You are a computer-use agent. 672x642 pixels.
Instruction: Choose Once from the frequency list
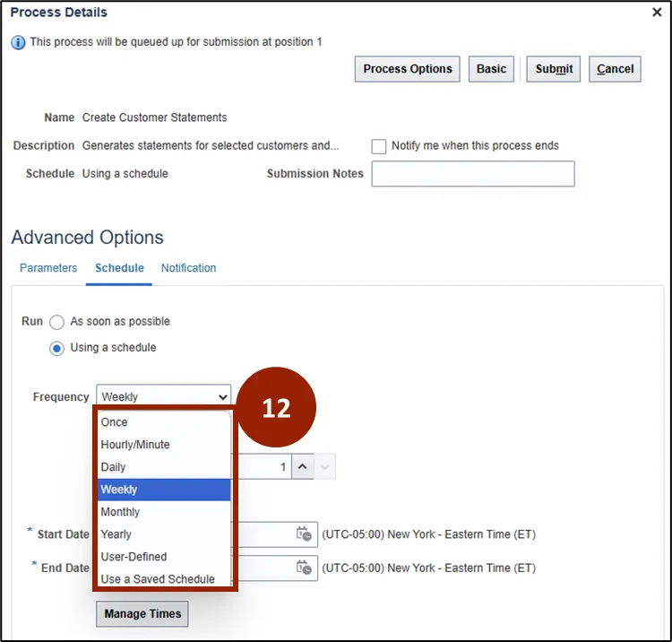(x=115, y=422)
